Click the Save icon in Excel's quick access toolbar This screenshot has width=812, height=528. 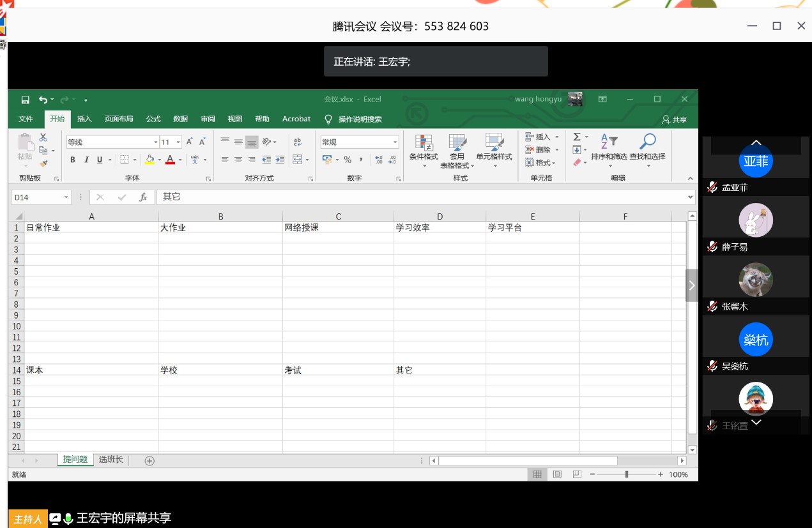tap(26, 100)
